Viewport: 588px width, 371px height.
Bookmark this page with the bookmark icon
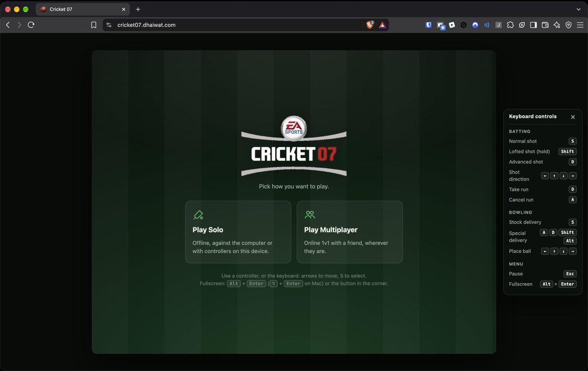click(94, 25)
